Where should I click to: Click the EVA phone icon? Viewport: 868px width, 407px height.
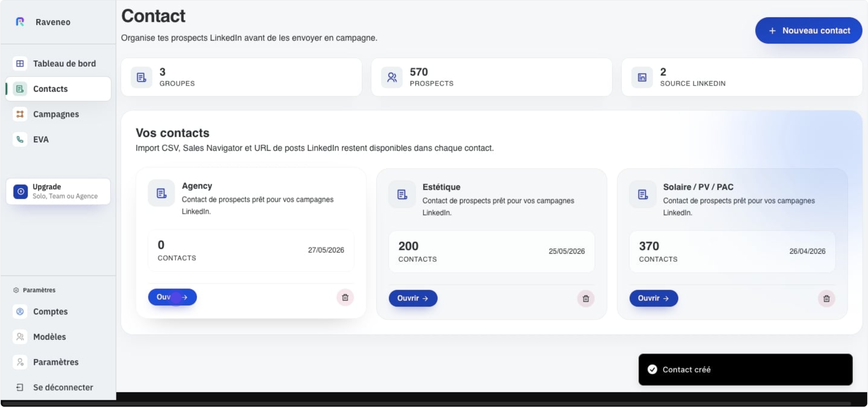20,139
